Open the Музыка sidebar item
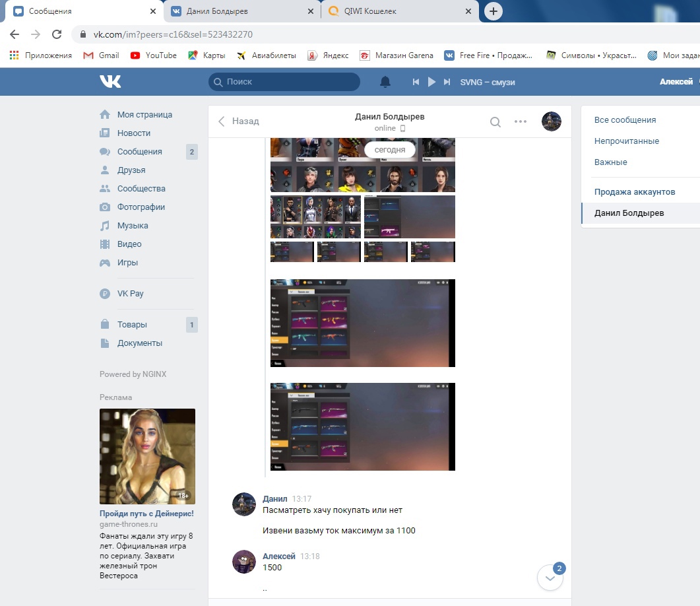The height and width of the screenshot is (606, 700). point(133,226)
